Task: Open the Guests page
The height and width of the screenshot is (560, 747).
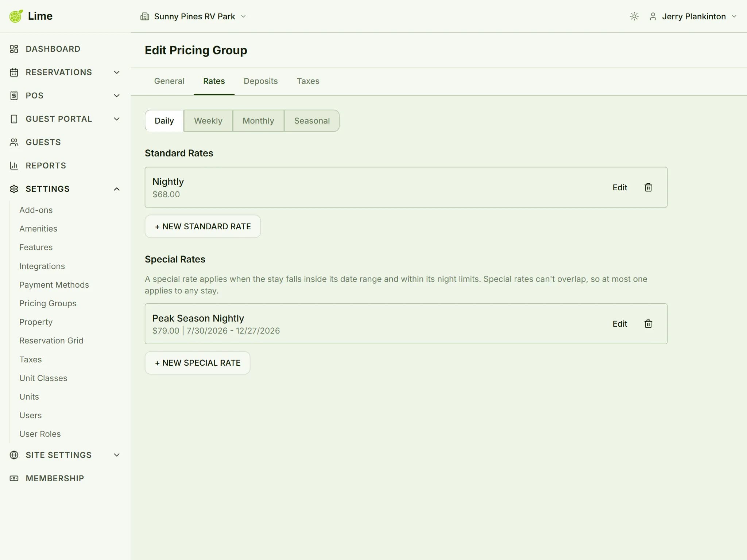Action: click(x=43, y=142)
